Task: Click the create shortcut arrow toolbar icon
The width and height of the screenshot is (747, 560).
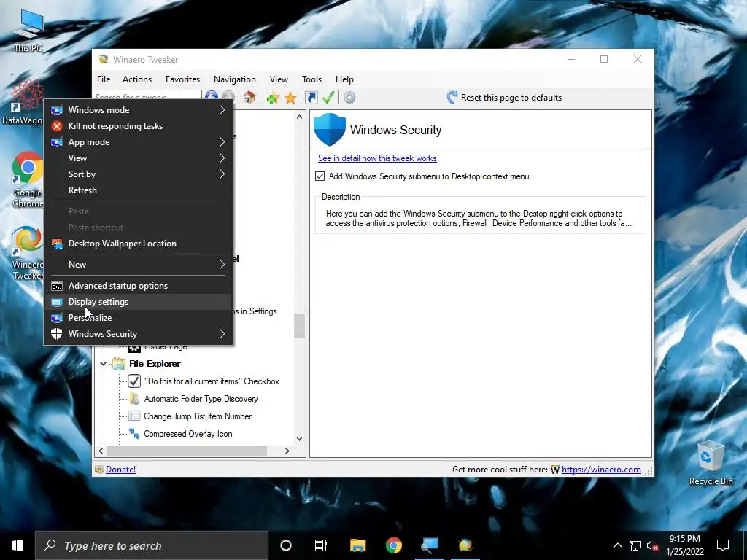Action: [311, 98]
